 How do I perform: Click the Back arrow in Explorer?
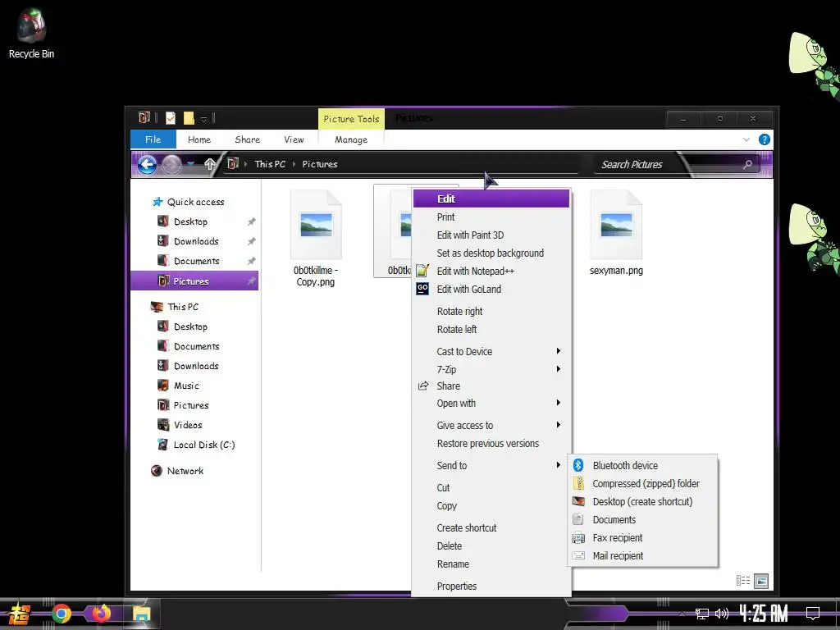point(148,164)
